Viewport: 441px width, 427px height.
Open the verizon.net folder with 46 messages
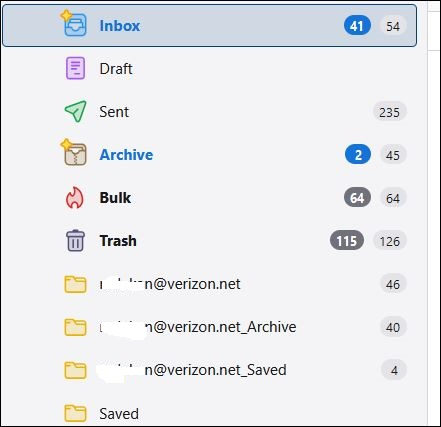pos(209,284)
